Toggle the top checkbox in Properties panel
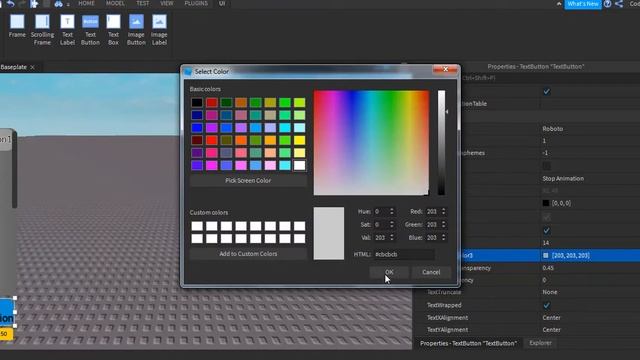Screen dimensions: 640x360 point(547,91)
